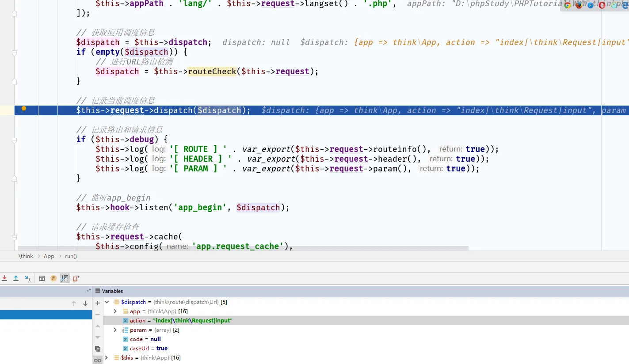Click the lightbulb intention icon in gutter
This screenshot has height=364, width=629.
(x=24, y=109)
